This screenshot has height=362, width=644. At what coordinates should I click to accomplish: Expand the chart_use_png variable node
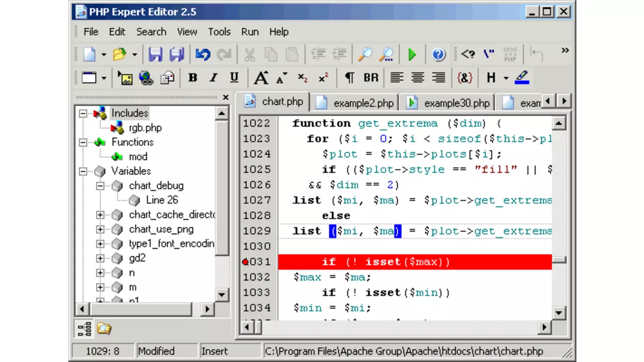[x=100, y=230]
